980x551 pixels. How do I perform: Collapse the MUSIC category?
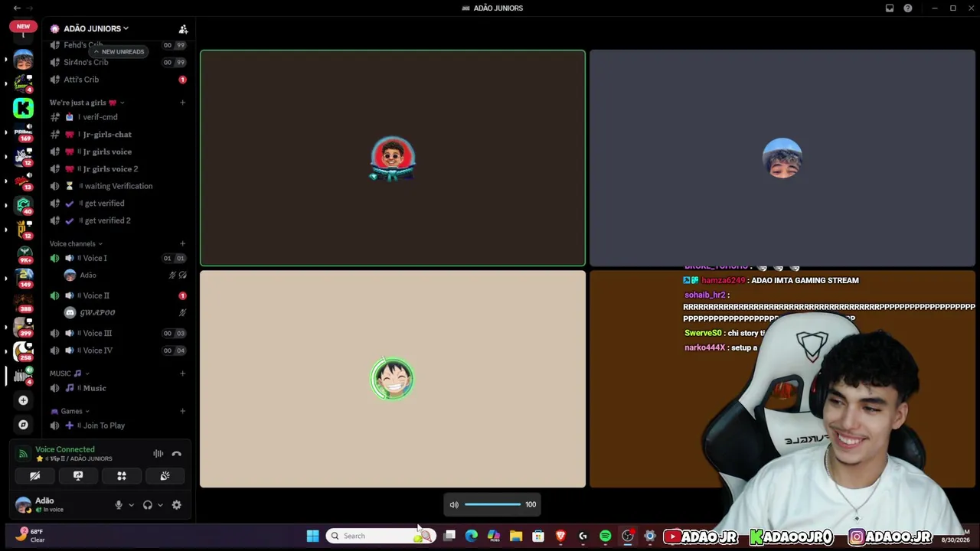[69, 373]
